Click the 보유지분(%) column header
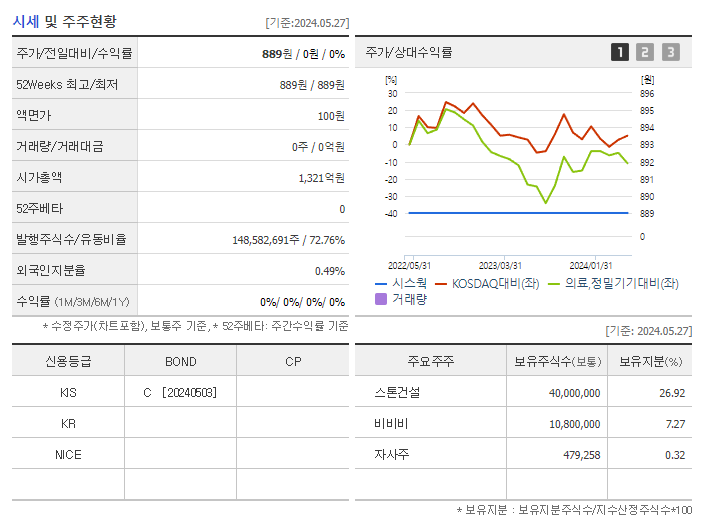Viewport: 702px width, 525px height. point(650,361)
